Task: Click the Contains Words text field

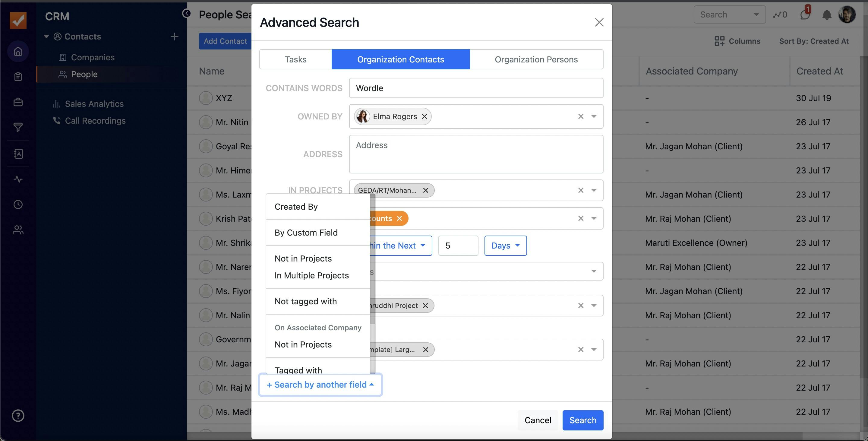Action: [476, 88]
